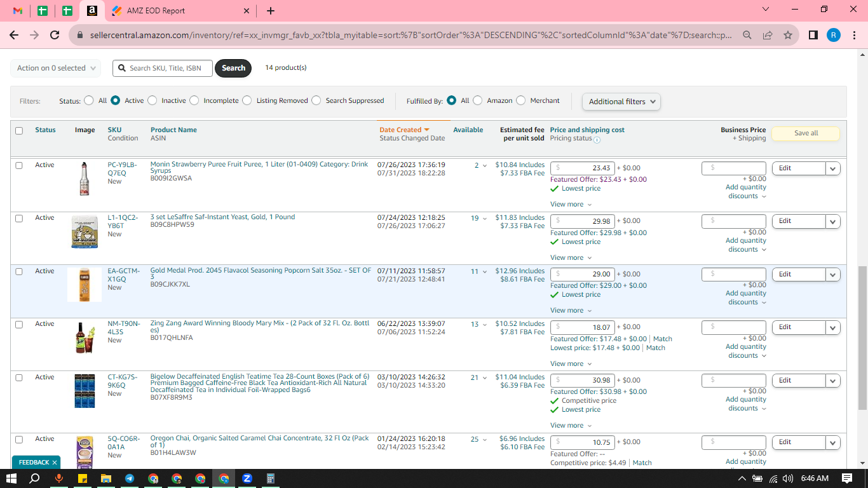Choose Merchant under Fulfilled By

click(x=520, y=100)
